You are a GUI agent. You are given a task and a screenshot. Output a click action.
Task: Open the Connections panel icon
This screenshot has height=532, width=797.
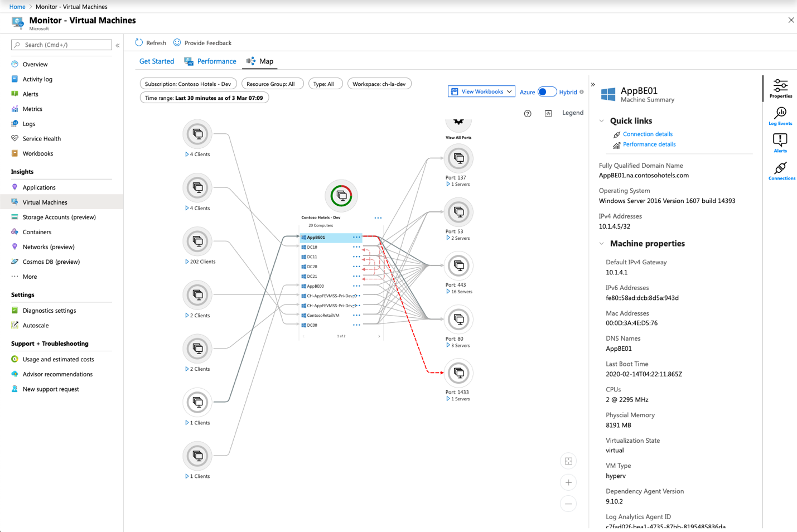pyautogui.click(x=781, y=171)
